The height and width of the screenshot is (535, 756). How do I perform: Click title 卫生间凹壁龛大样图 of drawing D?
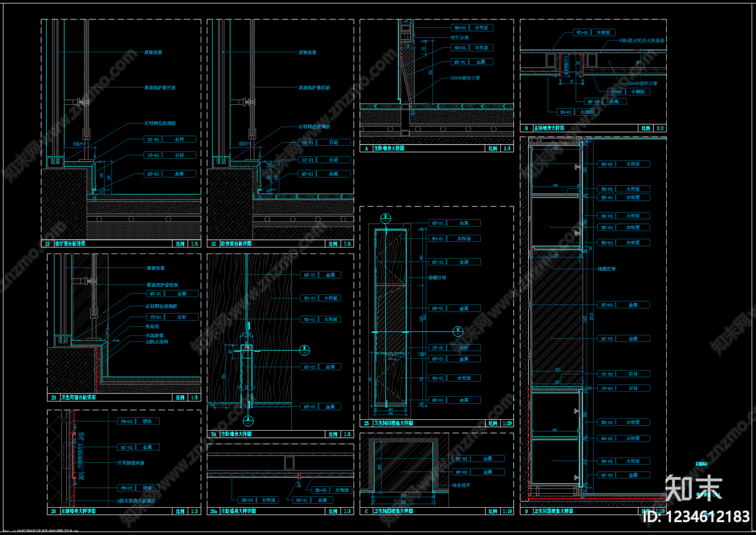tap(553, 511)
